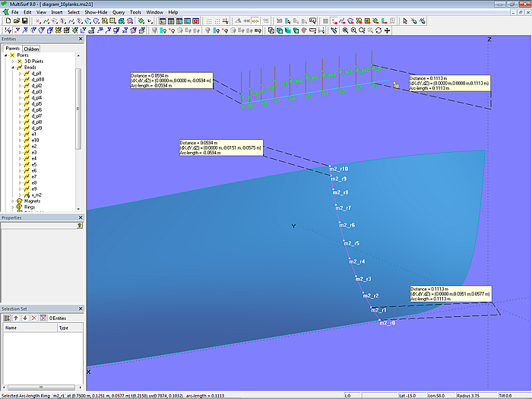The width and height of the screenshot is (532, 399).
Task: Close the Entities panel
Action: click(81, 39)
